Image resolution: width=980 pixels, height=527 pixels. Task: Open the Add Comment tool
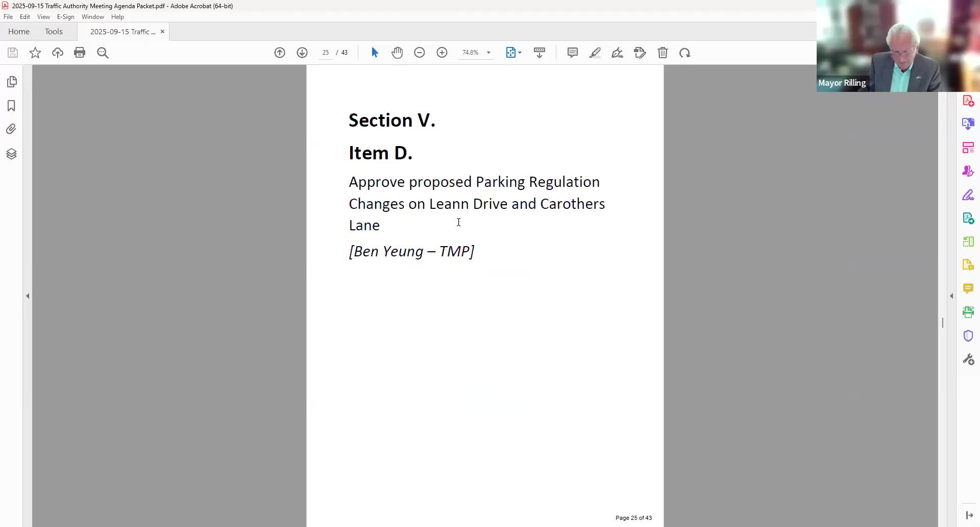pyautogui.click(x=572, y=53)
